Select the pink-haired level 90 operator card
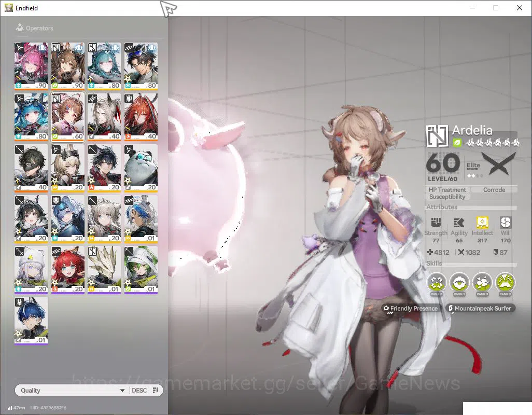Viewport: 532px width, 415px height. click(x=31, y=66)
